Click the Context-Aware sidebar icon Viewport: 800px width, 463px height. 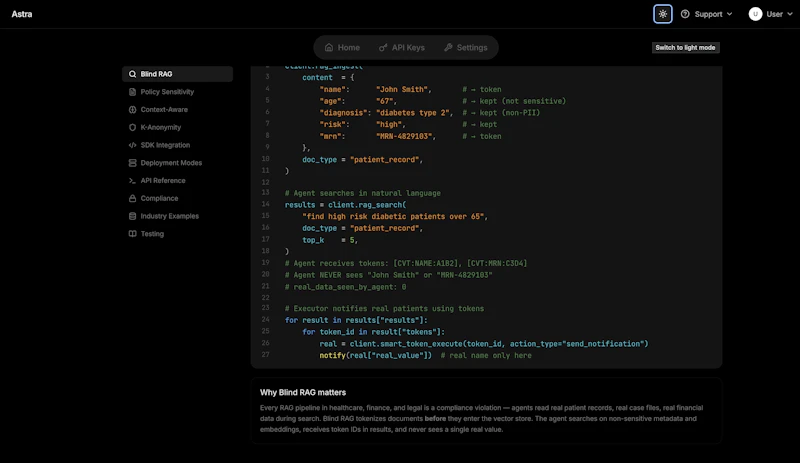coord(132,110)
